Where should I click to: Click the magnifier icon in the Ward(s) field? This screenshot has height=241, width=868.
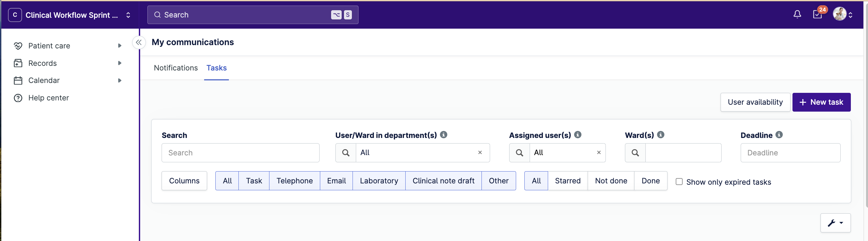(635, 153)
